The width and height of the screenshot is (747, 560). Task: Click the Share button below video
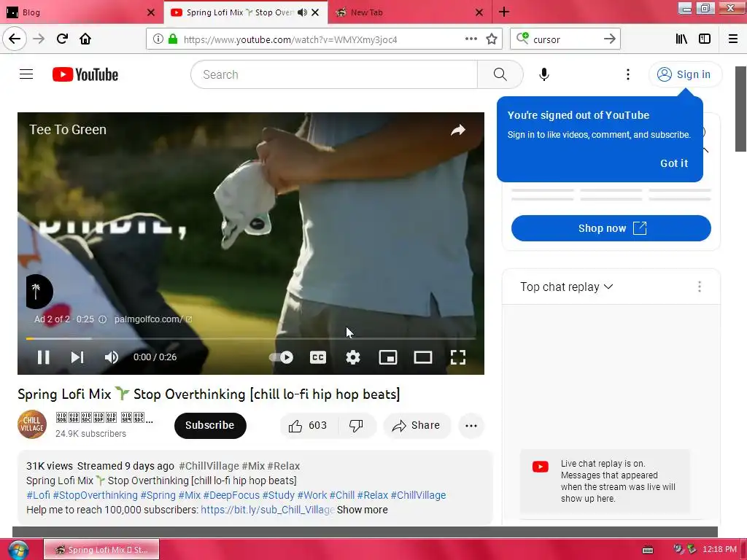pyautogui.click(x=417, y=425)
